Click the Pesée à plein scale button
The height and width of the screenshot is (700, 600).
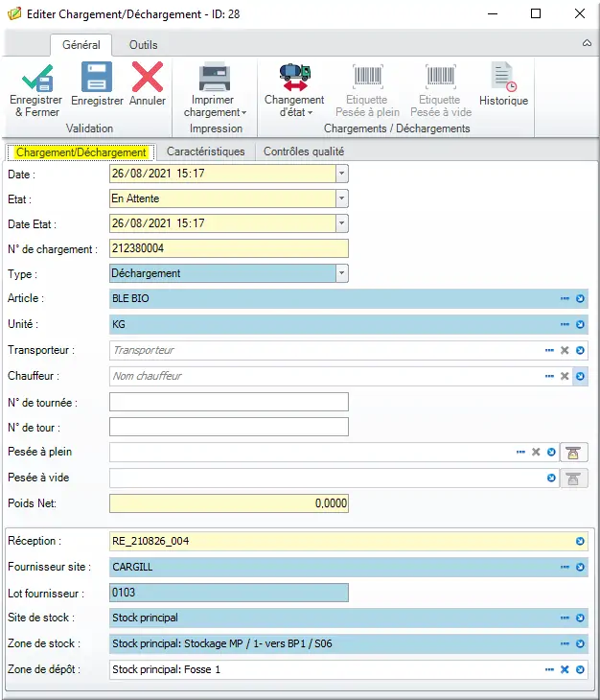pyautogui.click(x=574, y=453)
